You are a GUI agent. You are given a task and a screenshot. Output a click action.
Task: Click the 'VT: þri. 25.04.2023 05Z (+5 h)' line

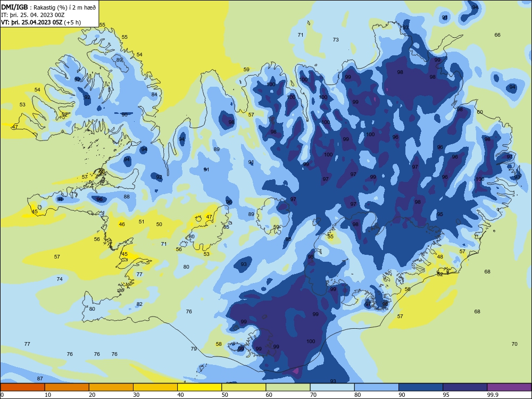pos(41,22)
